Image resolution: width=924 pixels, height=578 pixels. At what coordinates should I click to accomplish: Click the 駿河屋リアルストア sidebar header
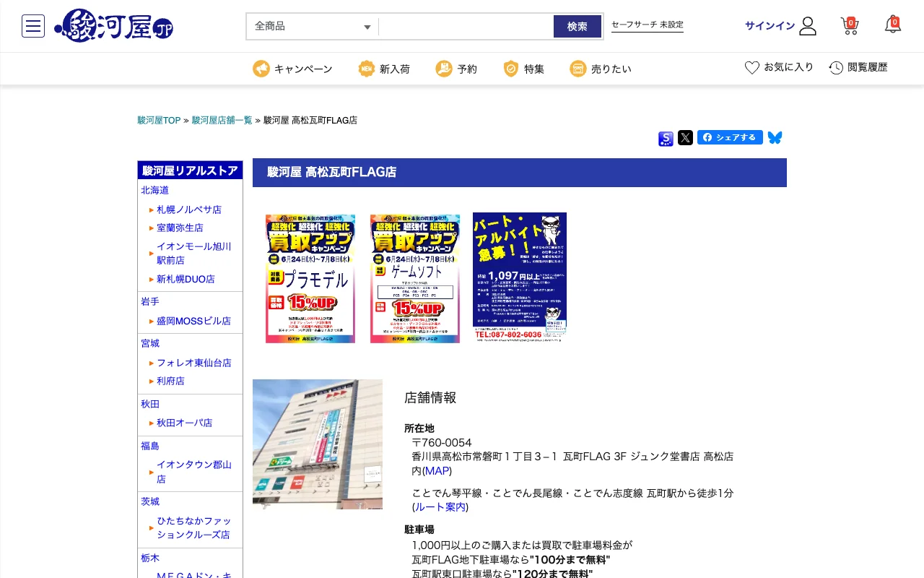[x=191, y=171]
